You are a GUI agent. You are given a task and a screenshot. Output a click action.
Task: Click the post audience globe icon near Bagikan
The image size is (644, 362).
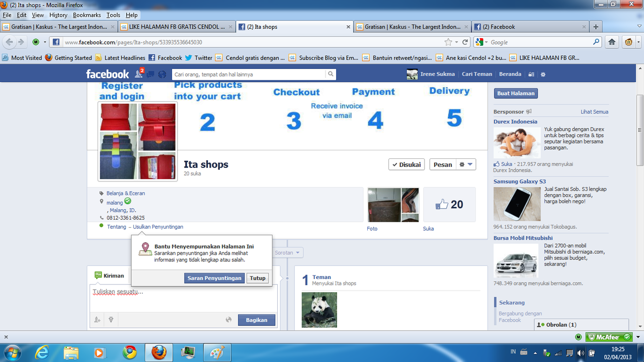228,320
